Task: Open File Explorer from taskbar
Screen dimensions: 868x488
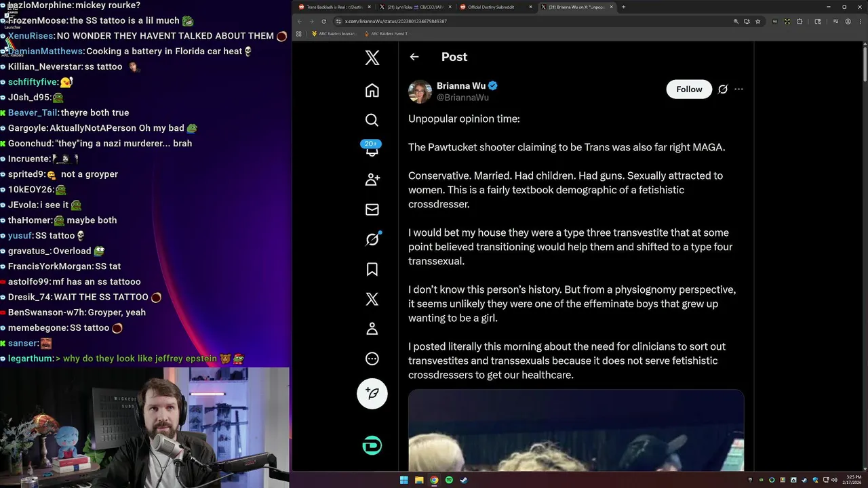Action: pos(419,480)
